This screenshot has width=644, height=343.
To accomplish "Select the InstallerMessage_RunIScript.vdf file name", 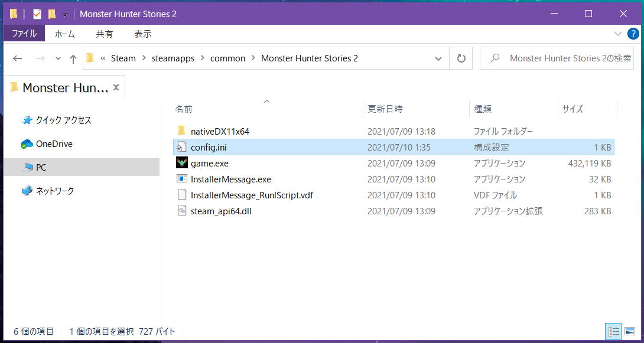I will [x=252, y=195].
